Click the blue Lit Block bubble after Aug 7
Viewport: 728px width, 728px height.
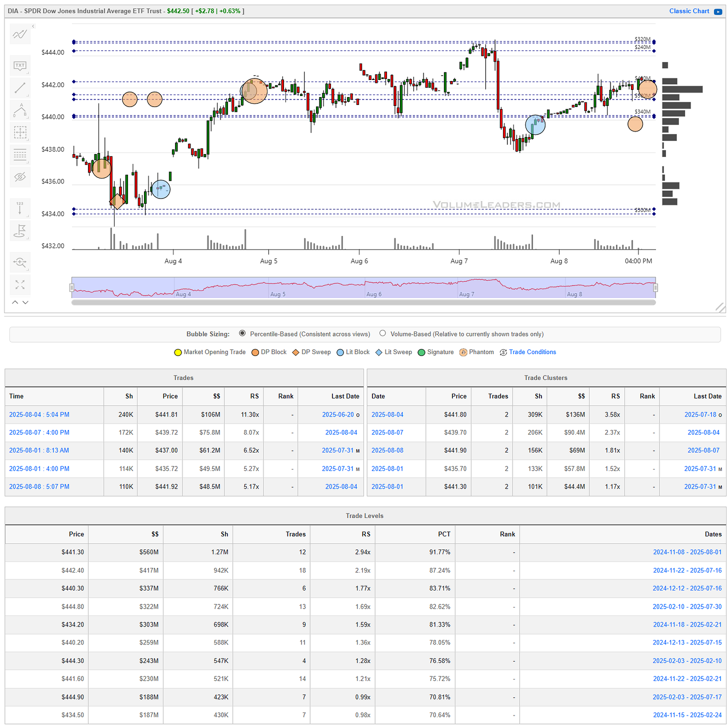pos(535,124)
